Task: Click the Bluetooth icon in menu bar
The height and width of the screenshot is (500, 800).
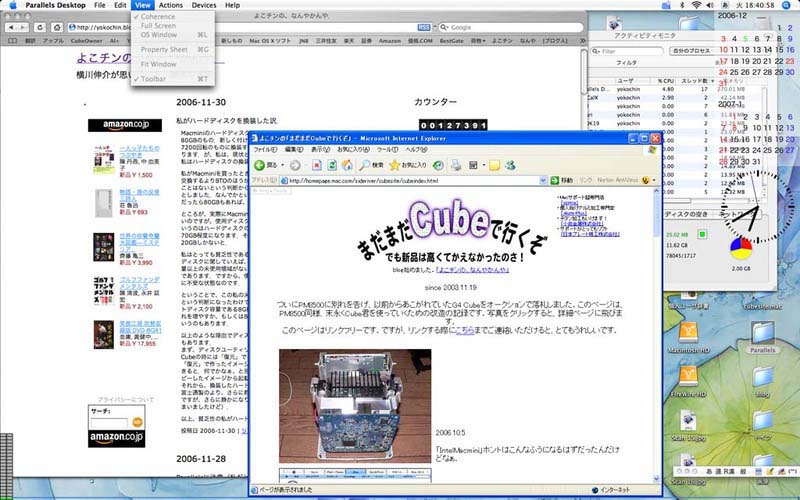Action: tap(682, 5)
